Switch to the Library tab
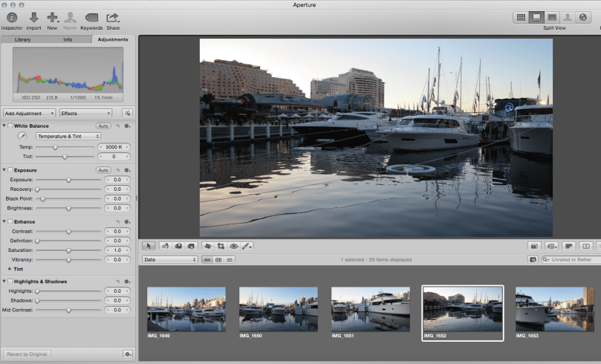The width and height of the screenshot is (601, 364). click(22, 39)
